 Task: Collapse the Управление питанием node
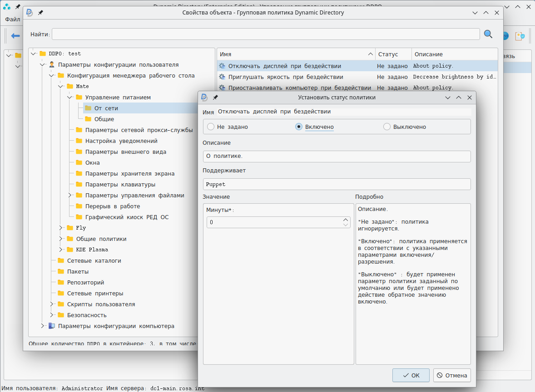click(70, 97)
